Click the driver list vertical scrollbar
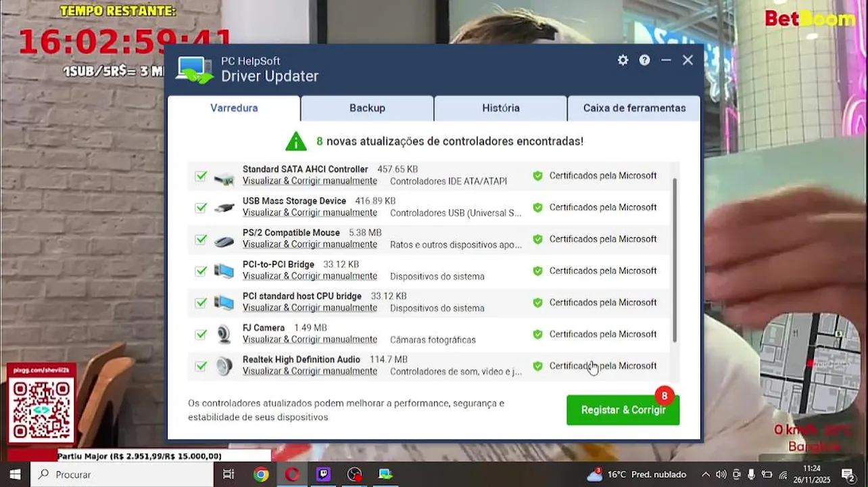868x487 pixels. click(x=675, y=260)
